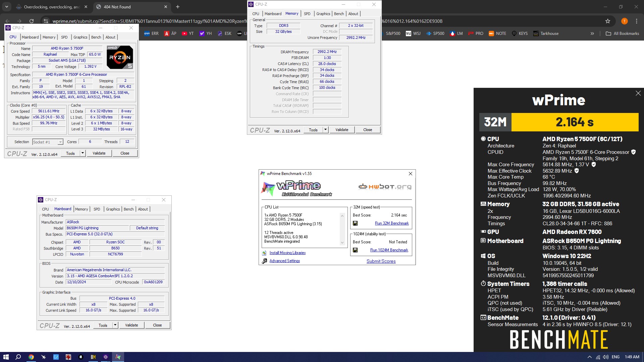Show hidden system tray icons
Viewport: 644px width, 362px height.
pos(589,357)
